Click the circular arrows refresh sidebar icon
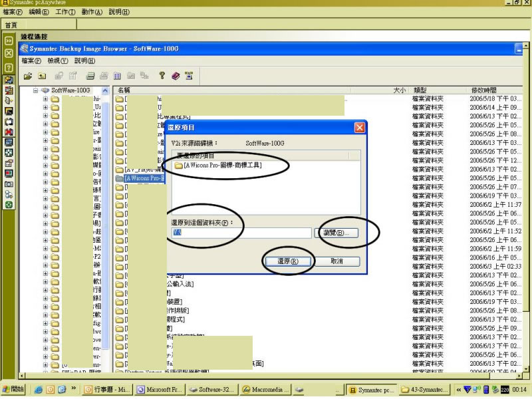Viewport: 532px width, 399px height. pos(9,122)
